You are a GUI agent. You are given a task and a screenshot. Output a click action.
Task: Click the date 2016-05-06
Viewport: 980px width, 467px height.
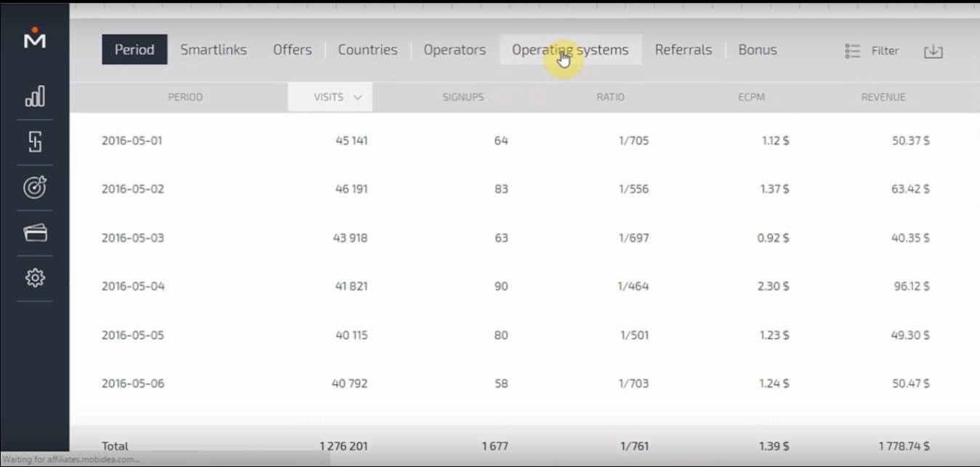click(133, 383)
